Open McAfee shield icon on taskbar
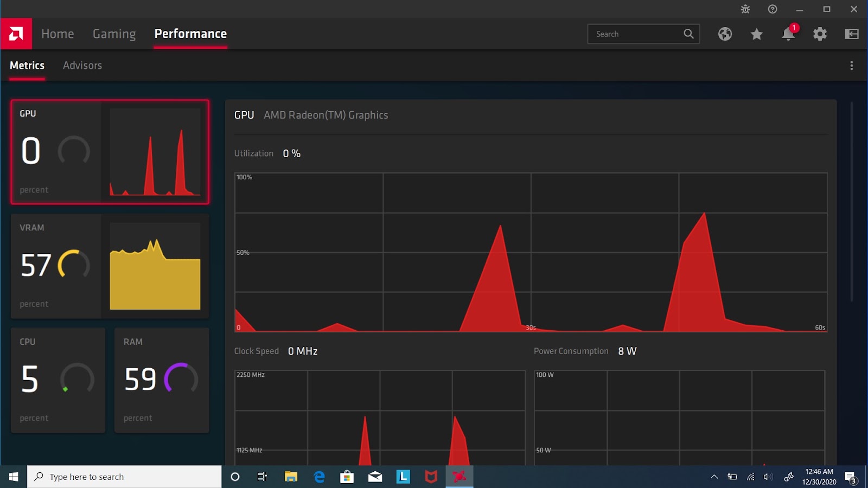 coord(431,477)
